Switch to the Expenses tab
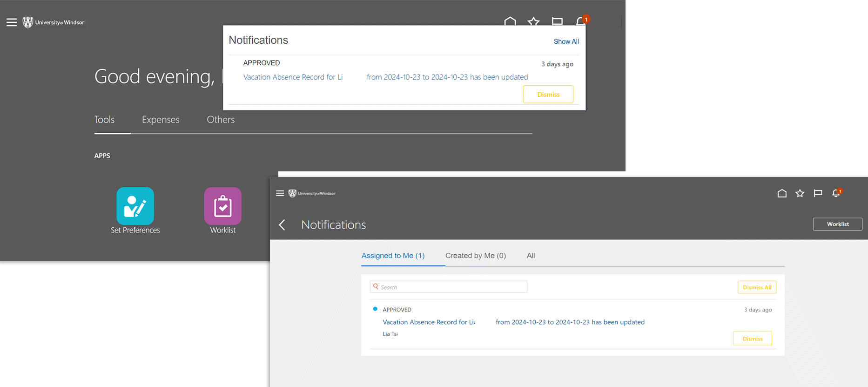This screenshot has width=868, height=387. [160, 120]
